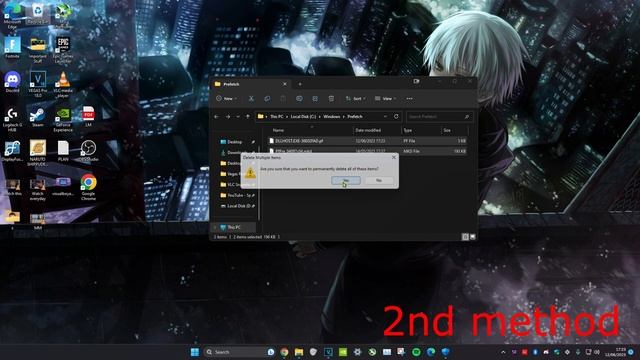This screenshot has width=640, height=360.
Task: Open the View dropdown menu
Action: (x=385, y=99)
